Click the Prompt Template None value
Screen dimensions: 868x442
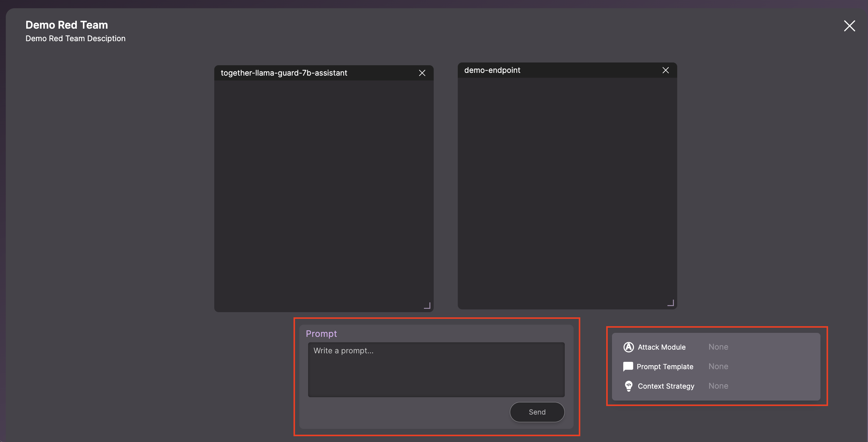(718, 366)
